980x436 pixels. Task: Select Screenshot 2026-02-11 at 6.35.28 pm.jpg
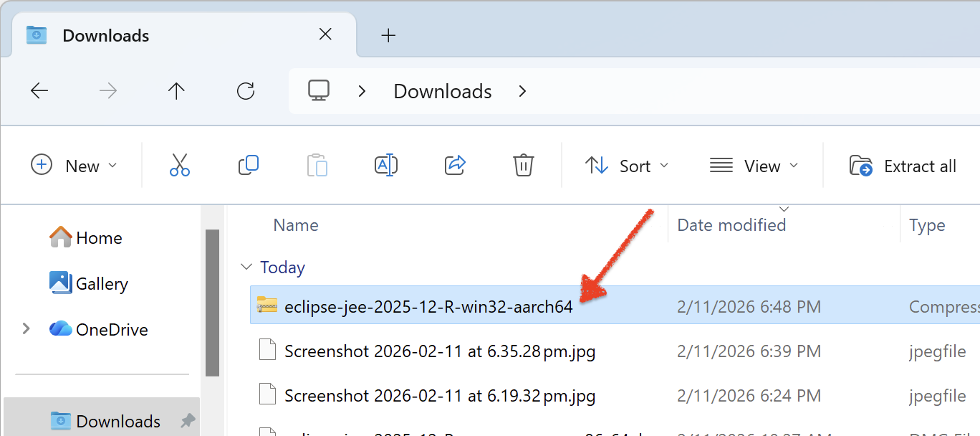pyautogui.click(x=440, y=351)
